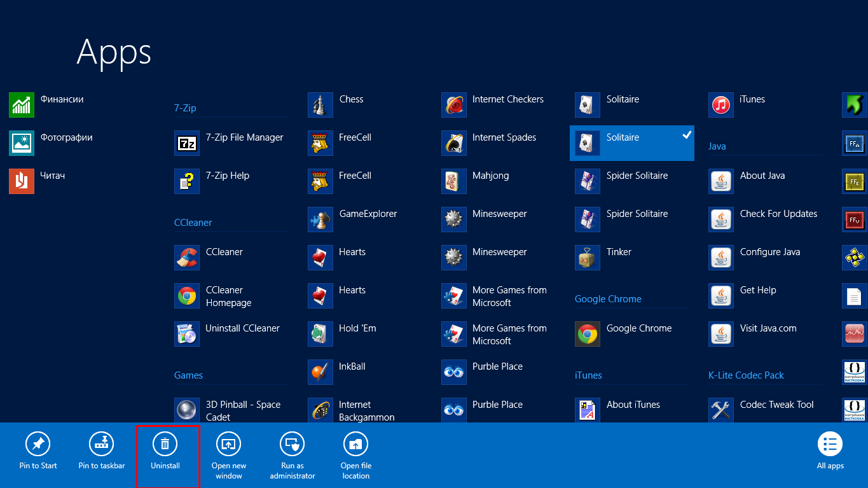Open Internet Spades
The image size is (868, 488).
coord(488,143)
